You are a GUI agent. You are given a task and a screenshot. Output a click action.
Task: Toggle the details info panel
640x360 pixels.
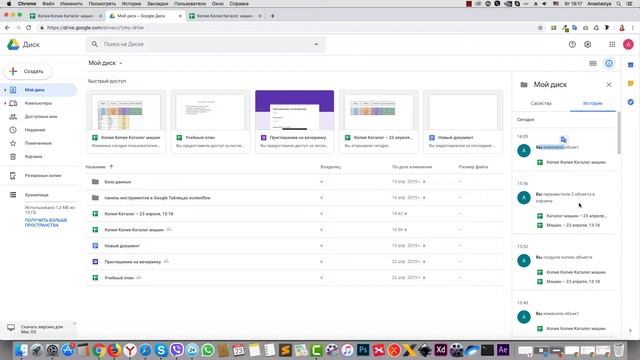(x=609, y=63)
